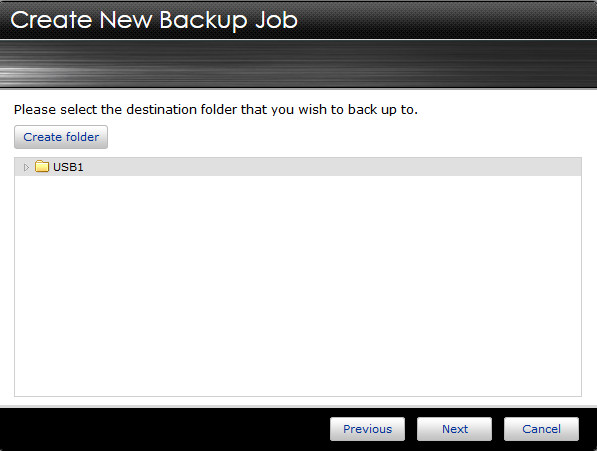Click the black footer bar beside Previous
This screenshot has width=597, height=451.
[164, 429]
